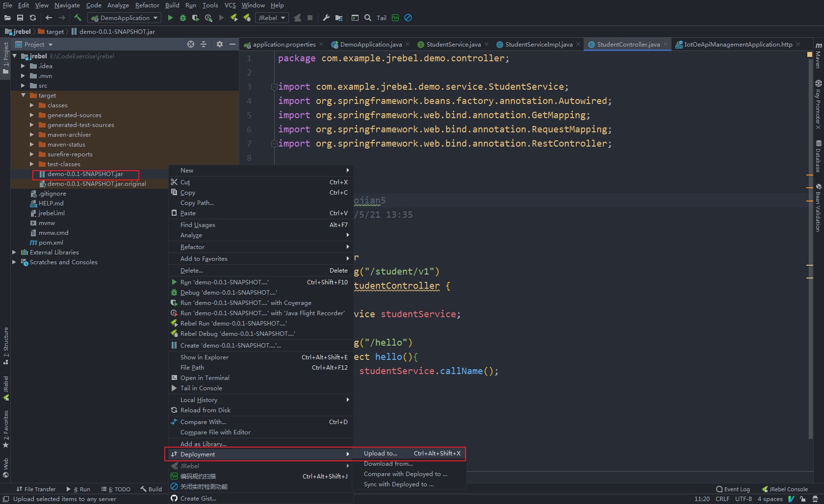This screenshot has width=824, height=504.
Task: Click the Rebel Debug rocket-bug toolbar icon
Action: [x=247, y=18]
